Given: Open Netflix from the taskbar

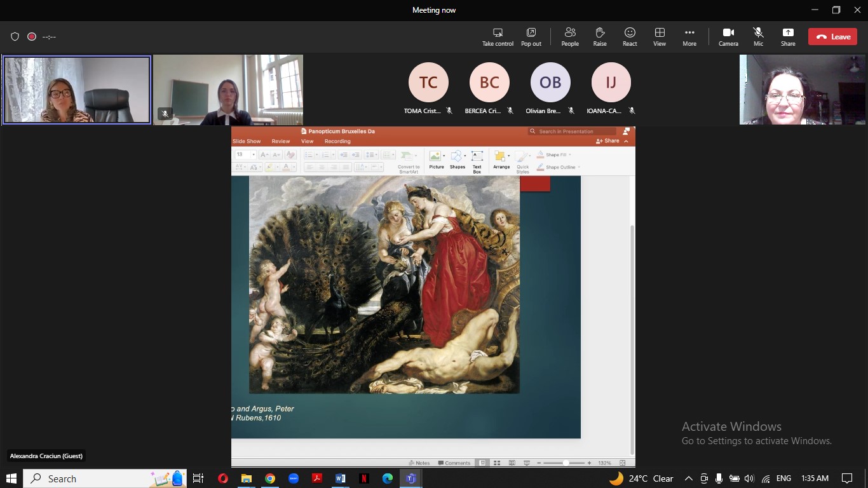Looking at the screenshot, I should (364, 478).
